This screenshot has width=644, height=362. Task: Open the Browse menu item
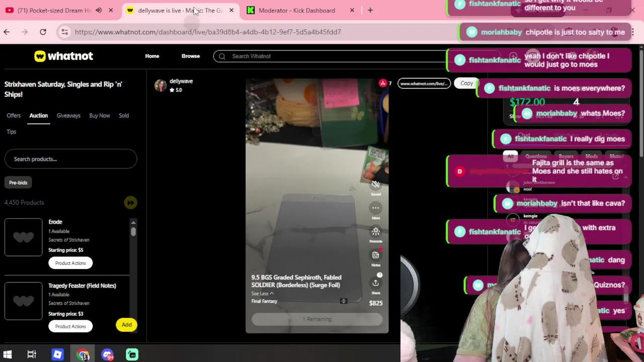(191, 56)
